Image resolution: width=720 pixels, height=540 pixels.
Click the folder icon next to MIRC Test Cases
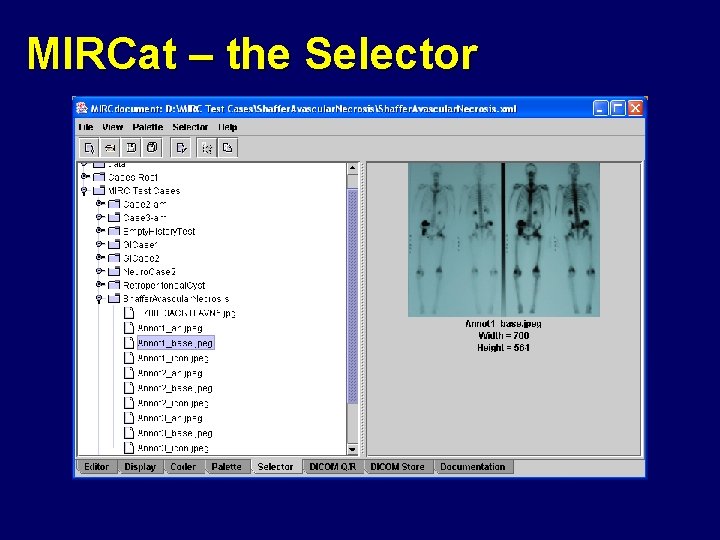pos(99,191)
